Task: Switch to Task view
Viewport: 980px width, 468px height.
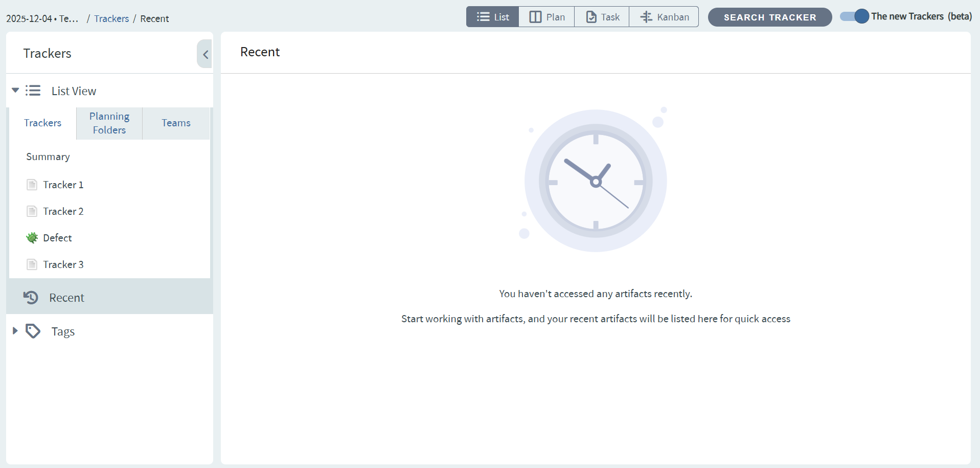Action: [x=602, y=17]
